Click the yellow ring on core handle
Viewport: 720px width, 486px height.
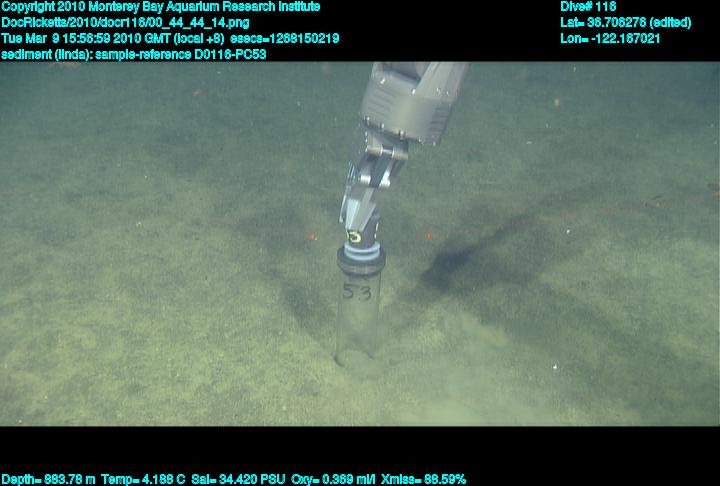[354, 236]
